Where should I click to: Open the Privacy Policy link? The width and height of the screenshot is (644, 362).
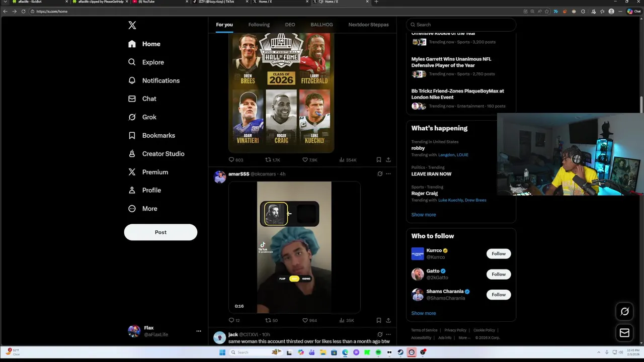click(x=455, y=330)
